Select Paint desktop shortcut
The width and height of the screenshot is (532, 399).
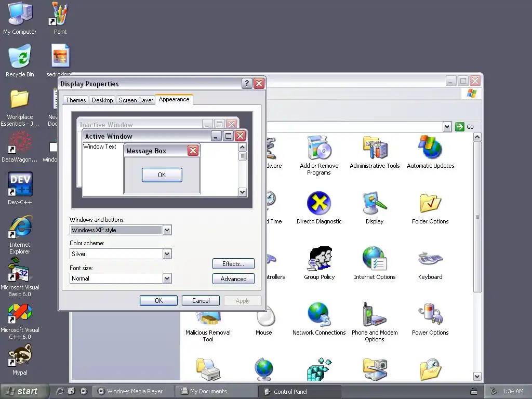tap(60, 18)
